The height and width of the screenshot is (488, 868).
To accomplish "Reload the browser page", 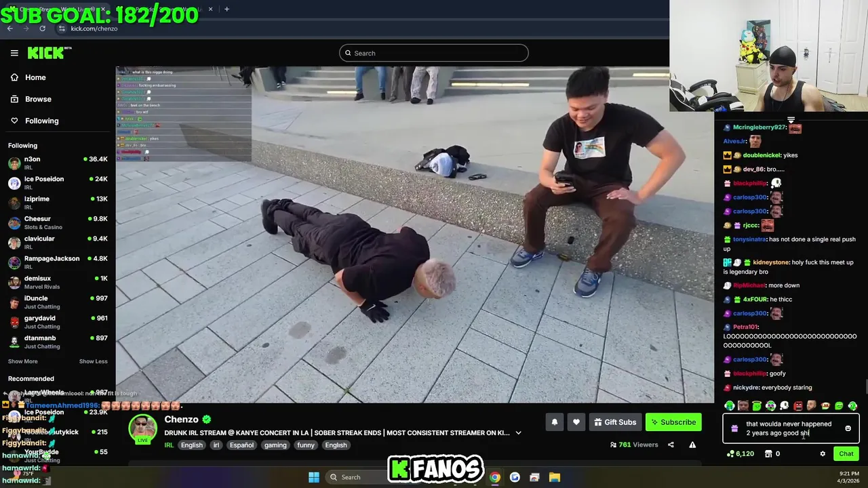I will pyautogui.click(x=42, y=28).
